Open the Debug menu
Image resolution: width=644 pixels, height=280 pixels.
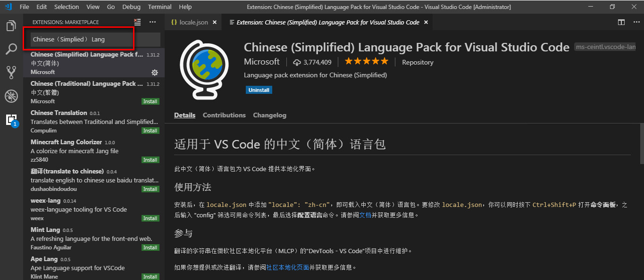131,7
